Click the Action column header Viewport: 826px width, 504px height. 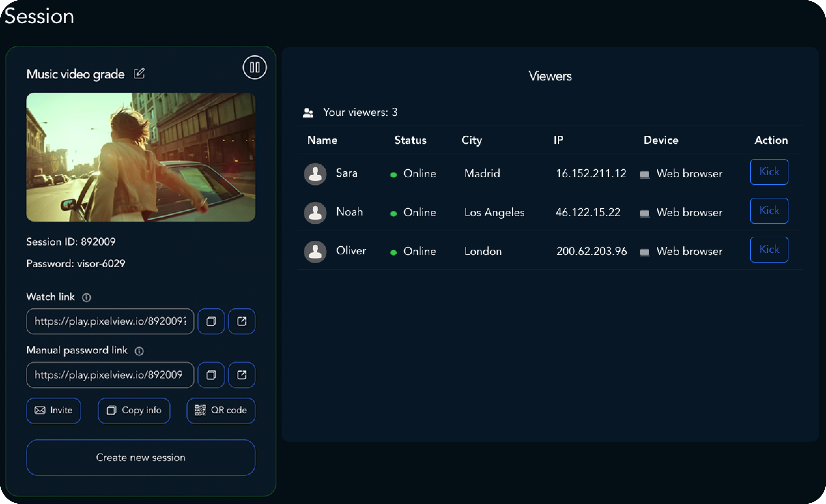coord(771,140)
